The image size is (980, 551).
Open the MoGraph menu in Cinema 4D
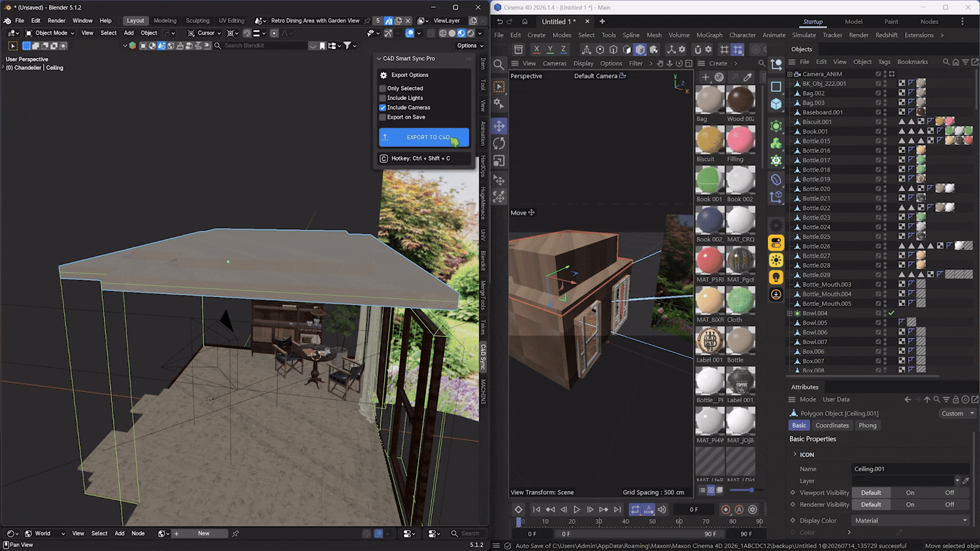coord(710,35)
